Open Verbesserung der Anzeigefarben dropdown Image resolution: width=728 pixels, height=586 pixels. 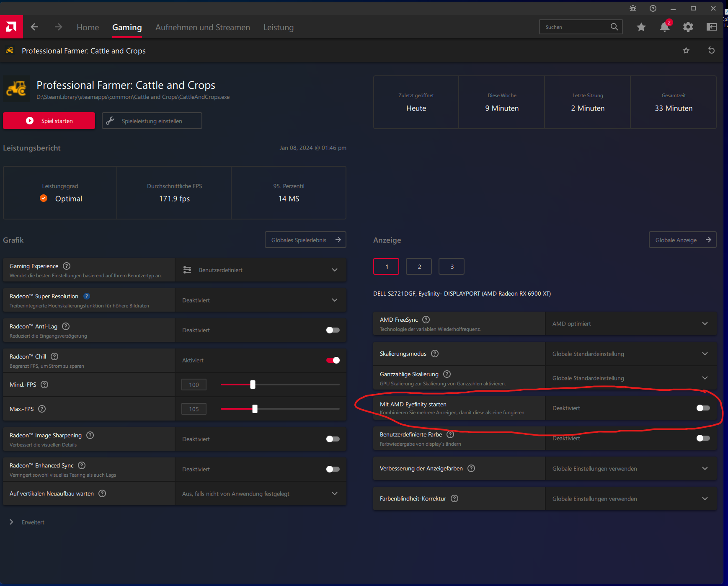(631, 469)
